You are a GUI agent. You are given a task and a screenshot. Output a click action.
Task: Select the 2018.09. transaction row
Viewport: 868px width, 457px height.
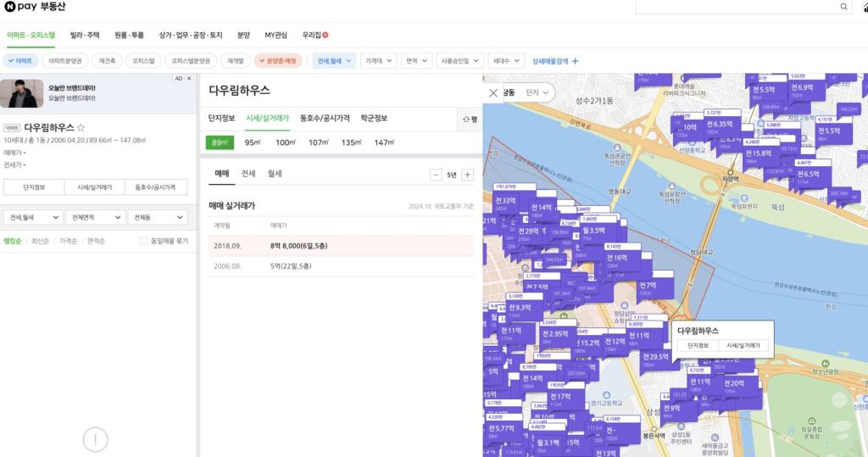[x=341, y=246]
